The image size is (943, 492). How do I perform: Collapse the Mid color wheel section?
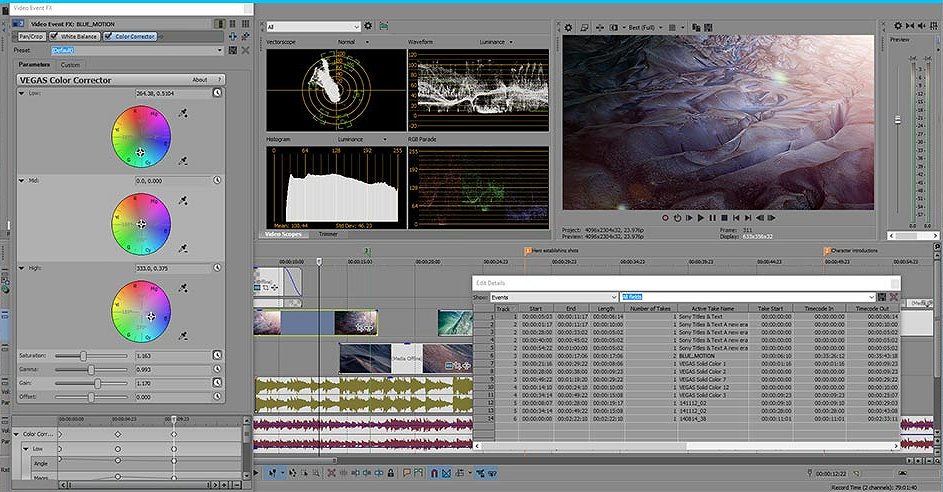click(x=22, y=180)
